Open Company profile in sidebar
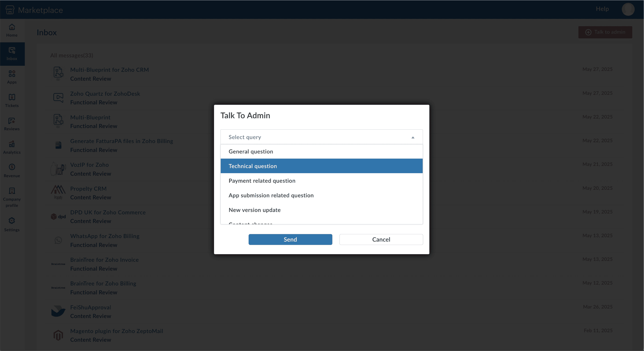The width and height of the screenshot is (644, 351). (x=12, y=197)
